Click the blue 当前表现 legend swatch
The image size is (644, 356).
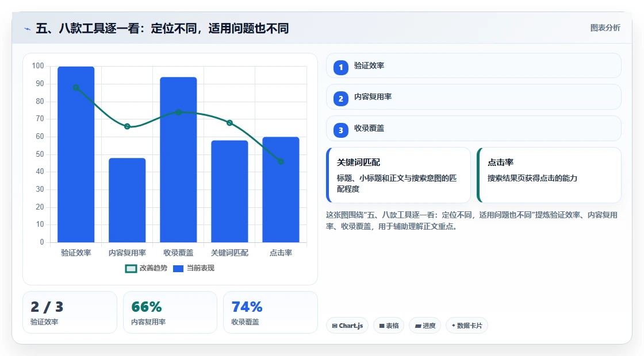click(x=178, y=269)
